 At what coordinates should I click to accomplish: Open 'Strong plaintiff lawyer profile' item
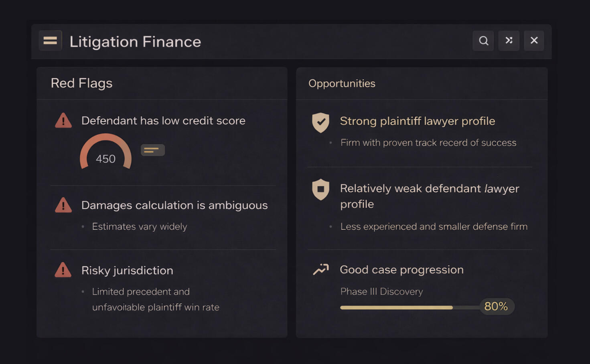point(417,121)
